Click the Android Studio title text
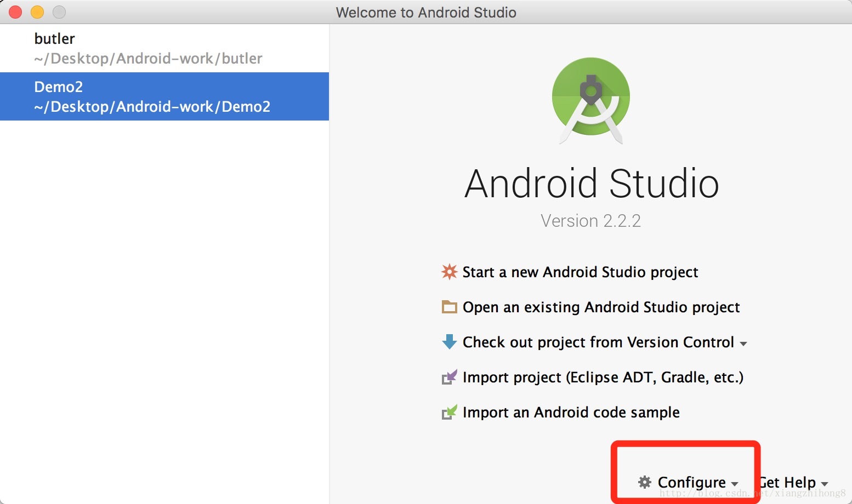 pyautogui.click(x=592, y=184)
